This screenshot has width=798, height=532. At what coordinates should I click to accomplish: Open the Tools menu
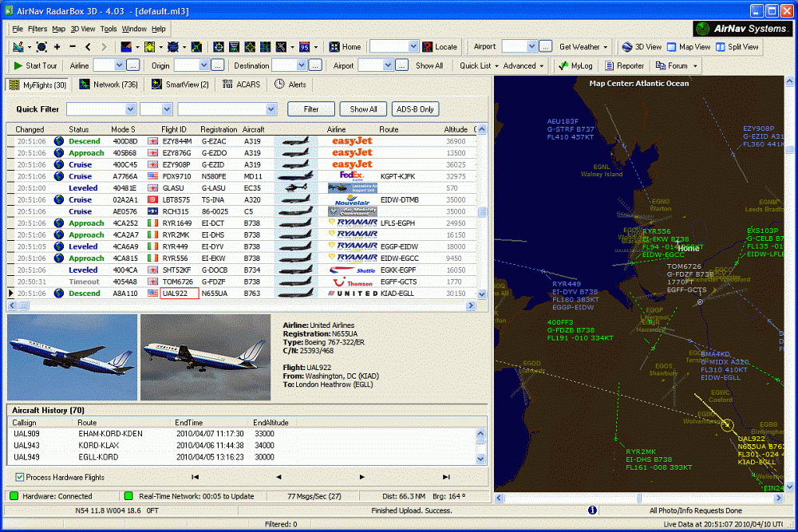coord(111,28)
